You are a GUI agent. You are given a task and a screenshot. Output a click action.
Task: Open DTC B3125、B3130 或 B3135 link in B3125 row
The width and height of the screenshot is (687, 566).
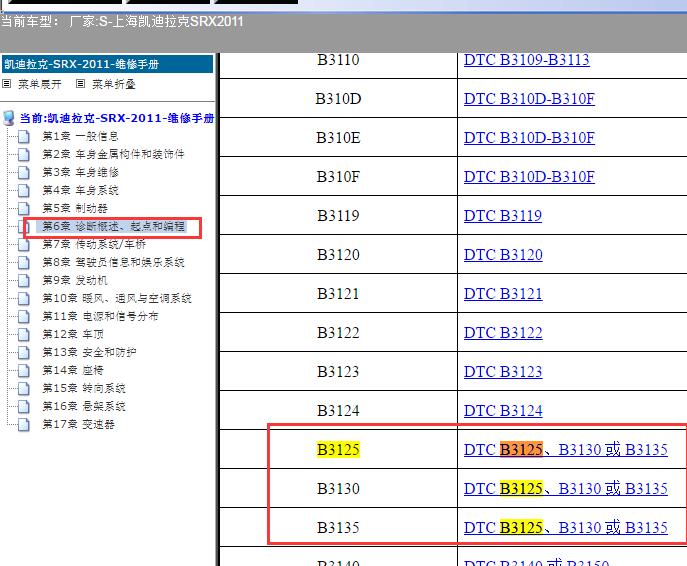[566, 449]
